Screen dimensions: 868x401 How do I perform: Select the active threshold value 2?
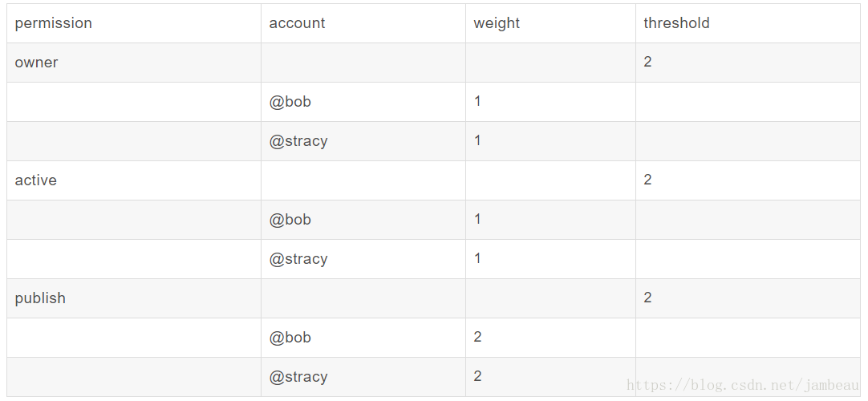[x=647, y=180]
